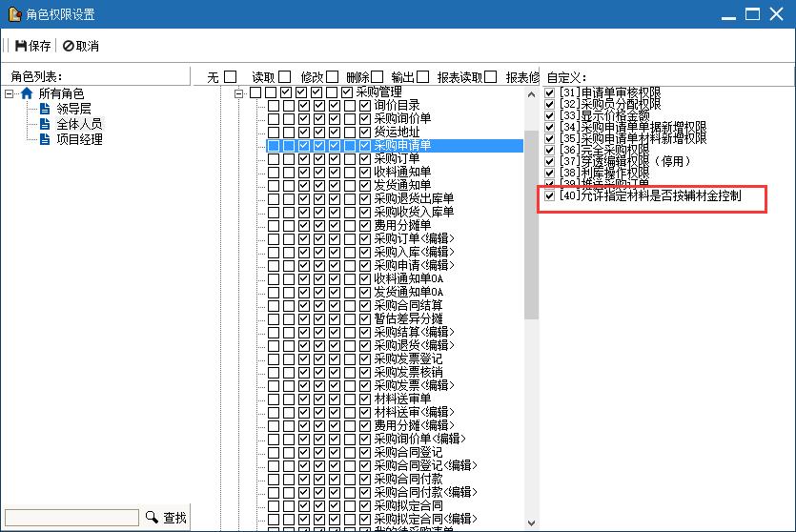
Task: Toggle the 无 header checkbox
Action: pyautogui.click(x=230, y=76)
